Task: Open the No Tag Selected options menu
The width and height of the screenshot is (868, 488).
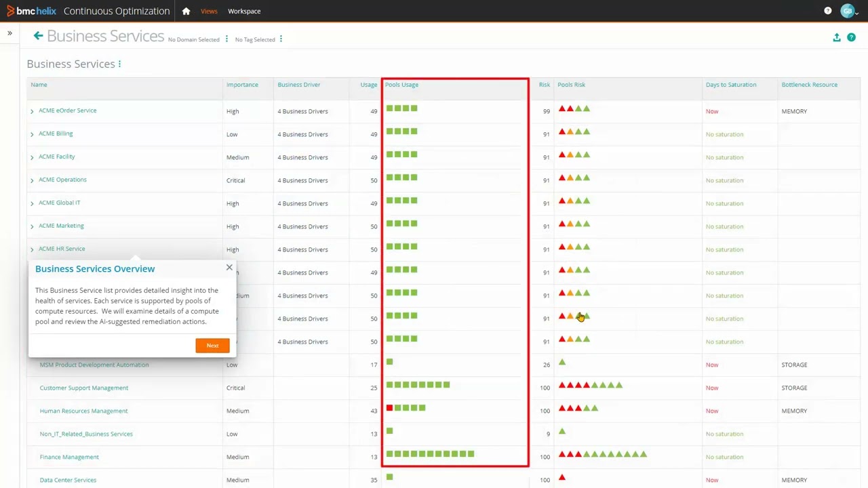Action: point(281,39)
